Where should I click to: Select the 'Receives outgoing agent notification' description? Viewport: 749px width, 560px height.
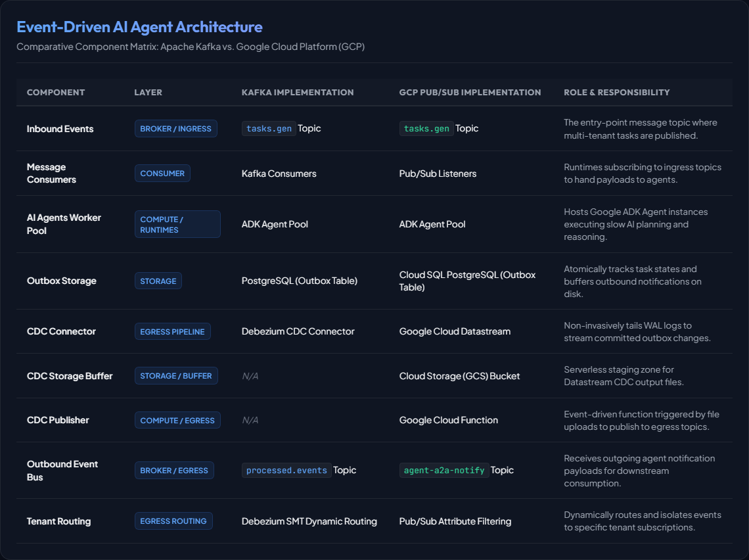point(639,471)
